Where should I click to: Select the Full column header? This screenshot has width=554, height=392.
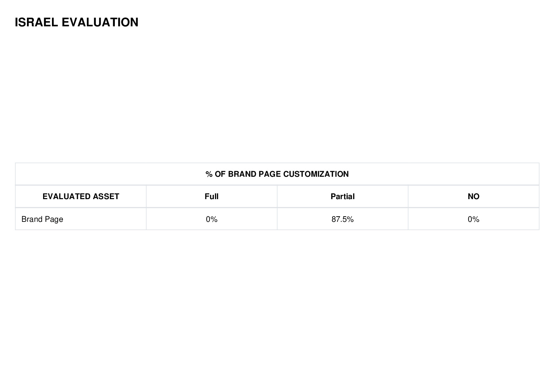pos(212,196)
